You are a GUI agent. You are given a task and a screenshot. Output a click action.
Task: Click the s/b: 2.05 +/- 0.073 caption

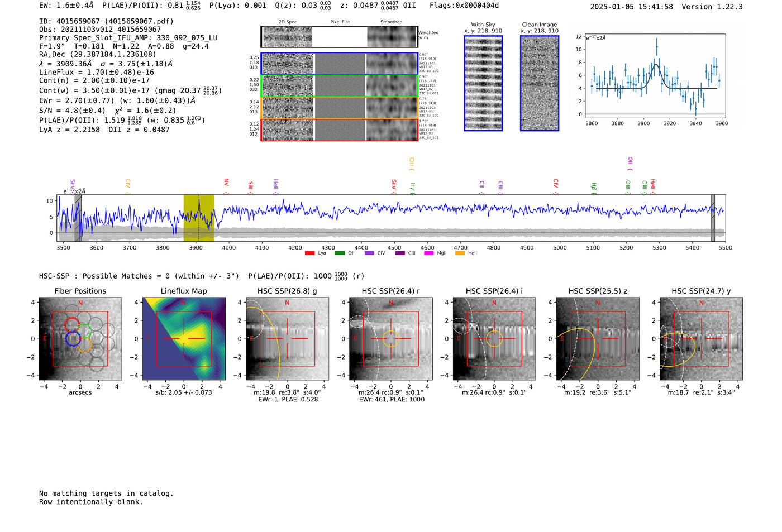point(184,392)
